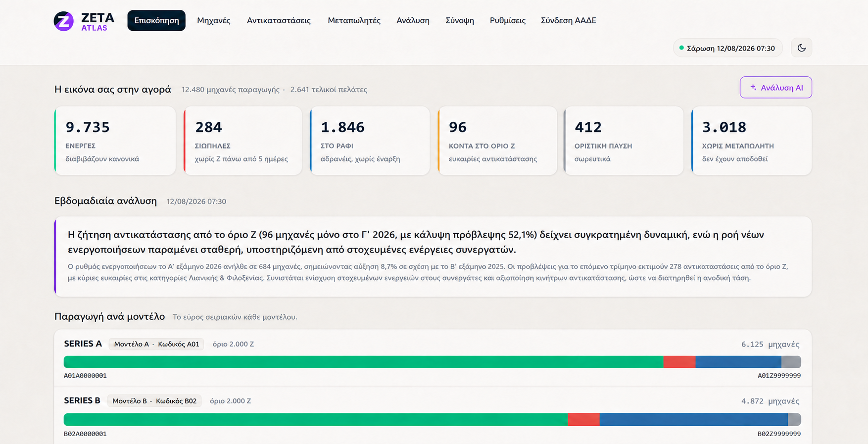Click the sparkle icon in Ανάλυση AI
868x444 pixels.
[753, 87]
